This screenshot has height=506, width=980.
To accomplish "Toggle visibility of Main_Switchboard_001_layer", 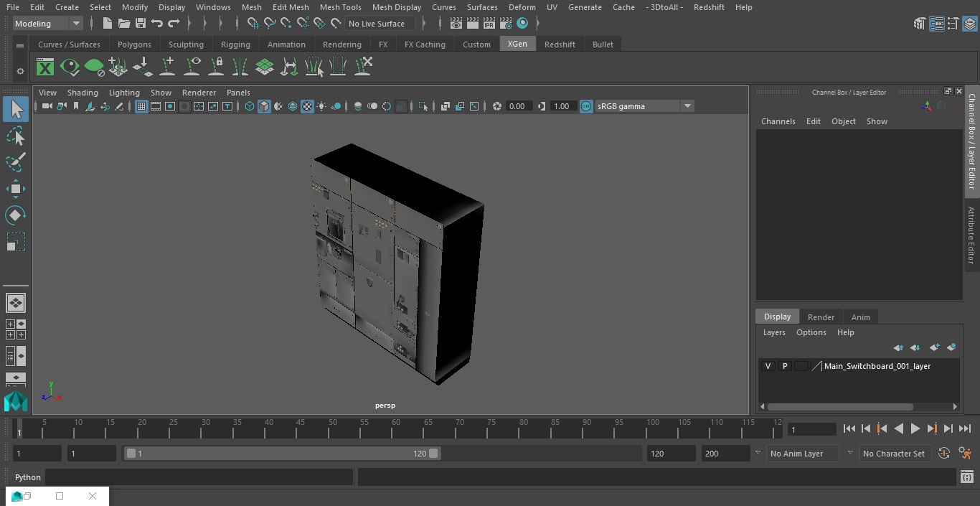I will 768,366.
